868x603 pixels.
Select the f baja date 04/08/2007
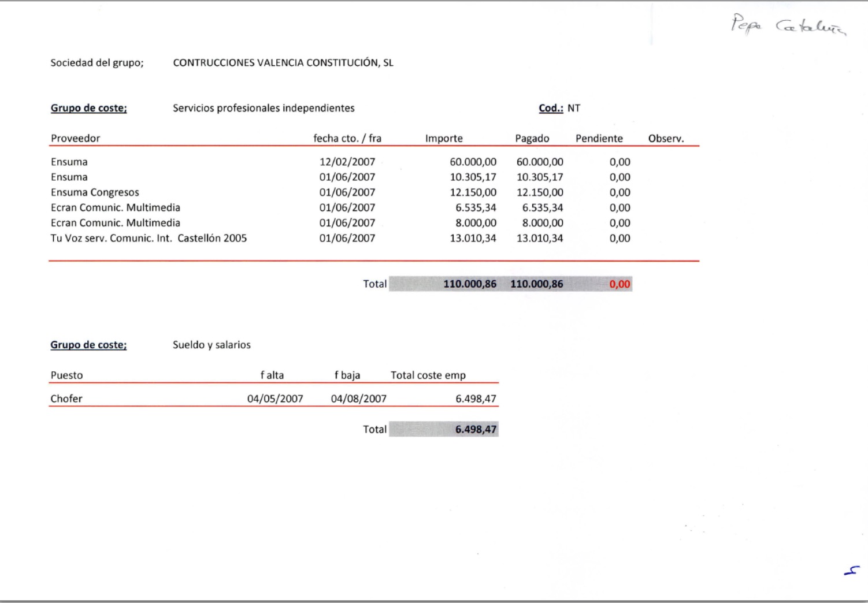[358, 399]
